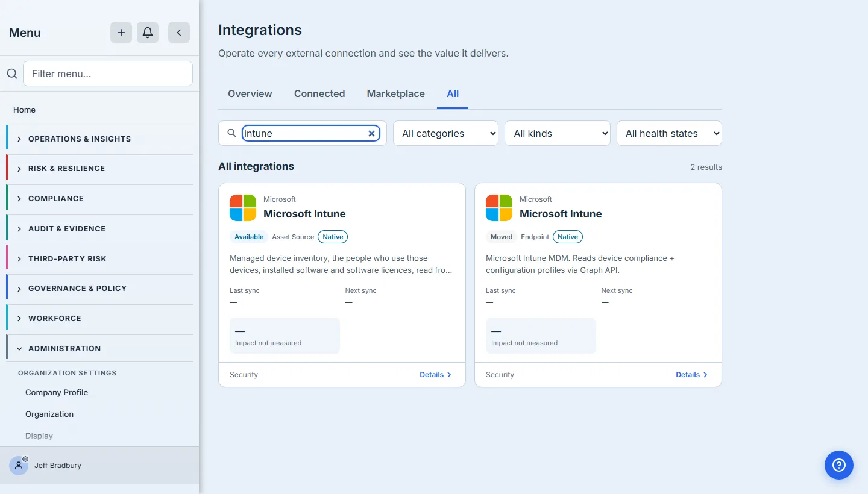Switch to the Marketplace tab
This screenshot has height=494, width=868.
click(396, 94)
